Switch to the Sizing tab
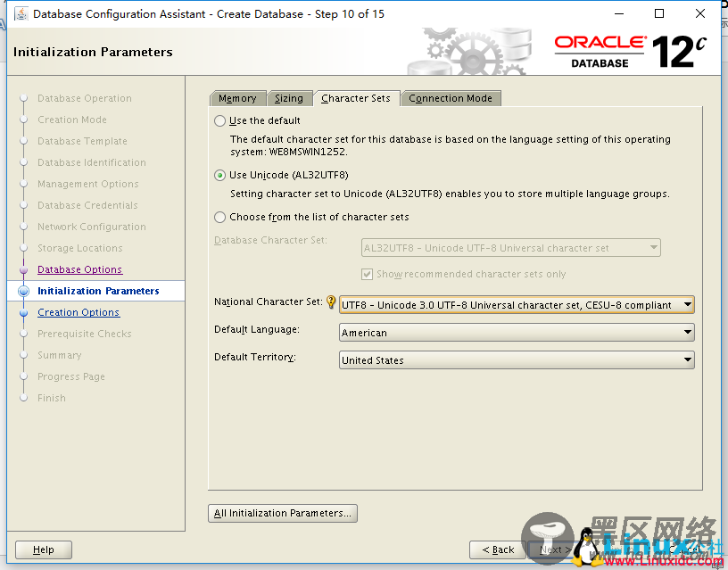The image size is (728, 570). 289,98
